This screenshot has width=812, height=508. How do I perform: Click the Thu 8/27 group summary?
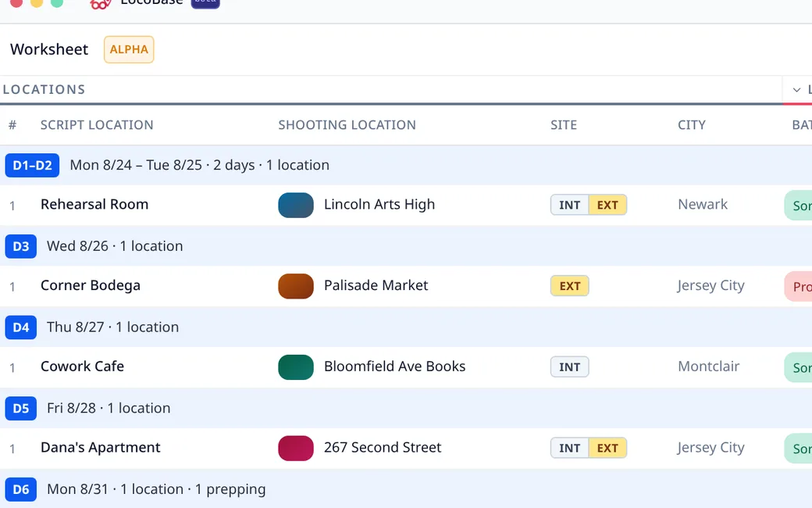point(112,327)
